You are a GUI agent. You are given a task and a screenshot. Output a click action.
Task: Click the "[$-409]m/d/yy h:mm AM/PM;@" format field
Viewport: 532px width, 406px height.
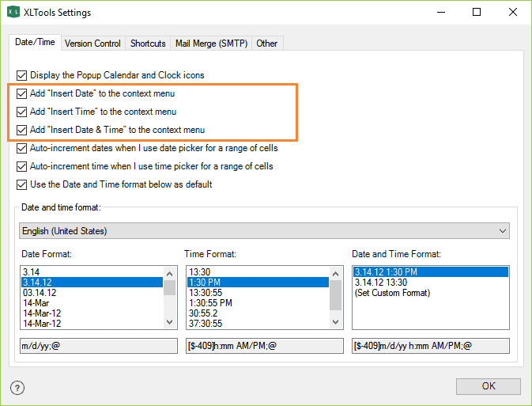pos(431,346)
